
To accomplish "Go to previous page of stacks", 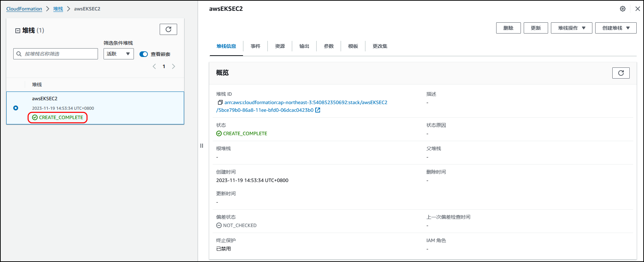I will pyautogui.click(x=154, y=66).
